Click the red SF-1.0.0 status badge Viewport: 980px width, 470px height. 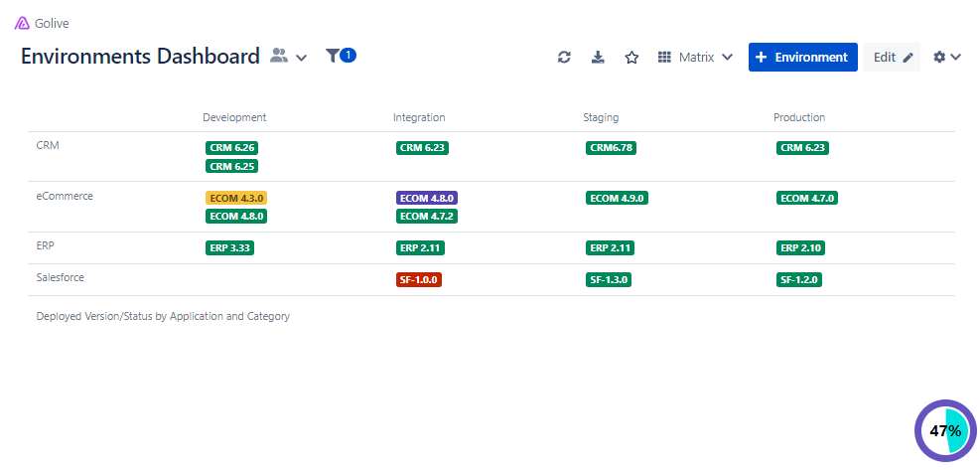[x=418, y=280]
